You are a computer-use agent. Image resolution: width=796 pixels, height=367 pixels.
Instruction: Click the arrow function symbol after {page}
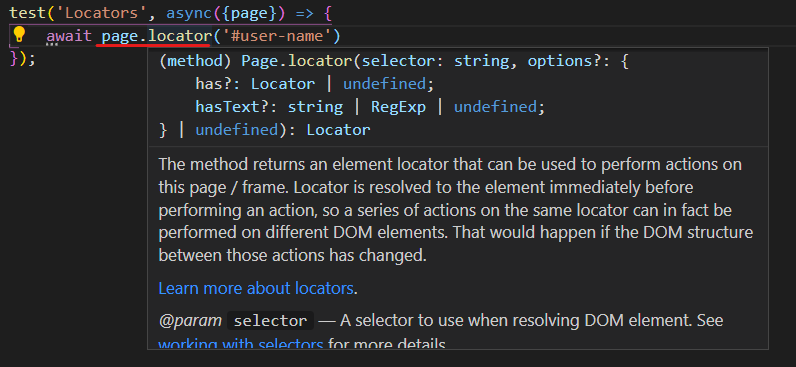coord(305,13)
